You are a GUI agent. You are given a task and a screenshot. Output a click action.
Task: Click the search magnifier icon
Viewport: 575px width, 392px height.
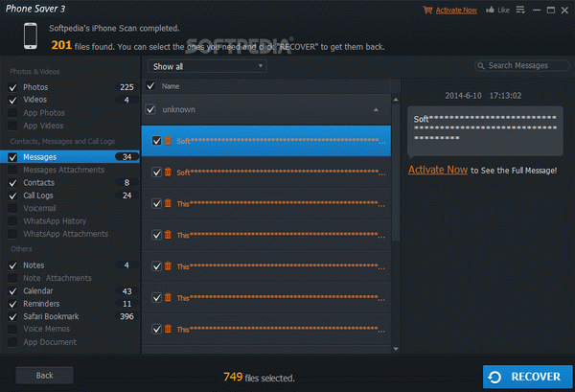coord(481,66)
